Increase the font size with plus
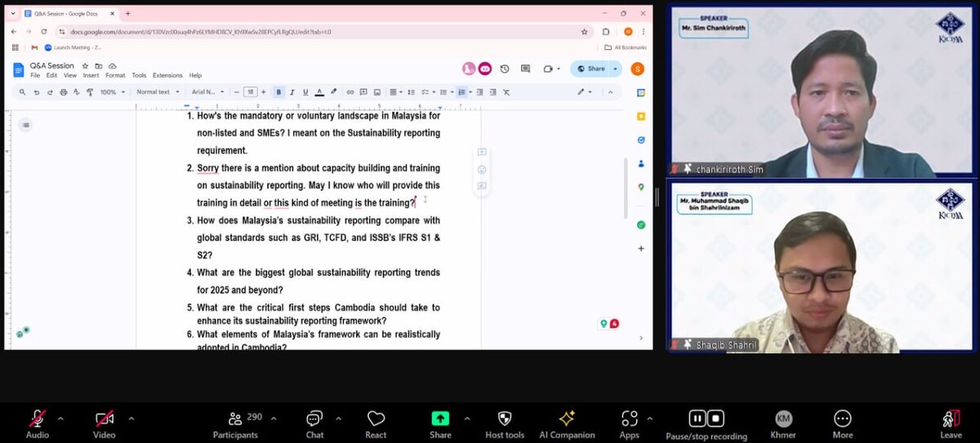This screenshot has width=980, height=443. tap(264, 92)
